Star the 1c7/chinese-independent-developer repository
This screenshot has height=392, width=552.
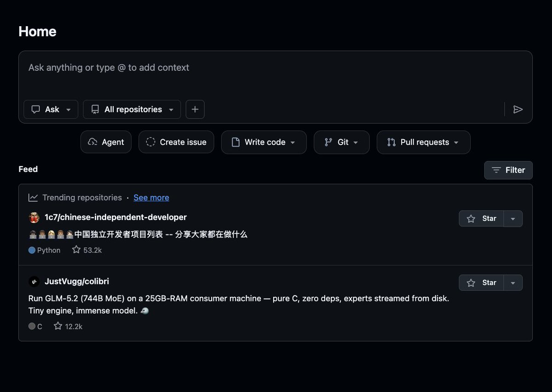pos(482,219)
